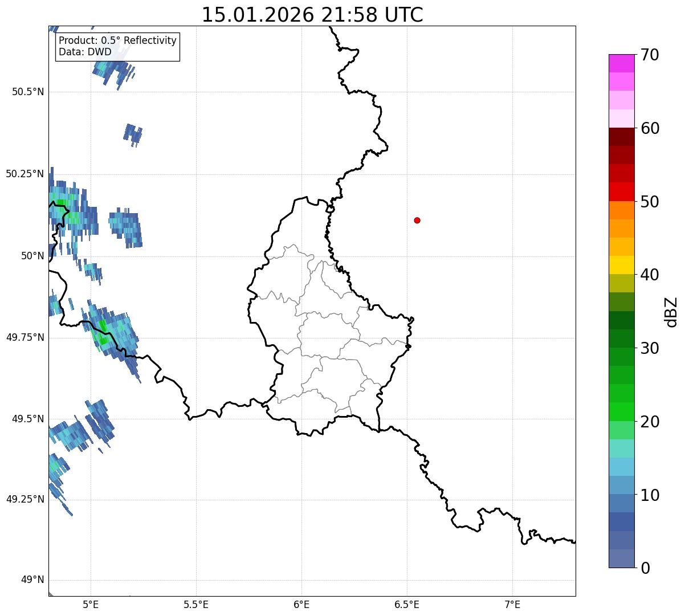Click the 70 colorbar tick label
Image resolution: width=685 pixels, height=616 pixels.
[650, 55]
